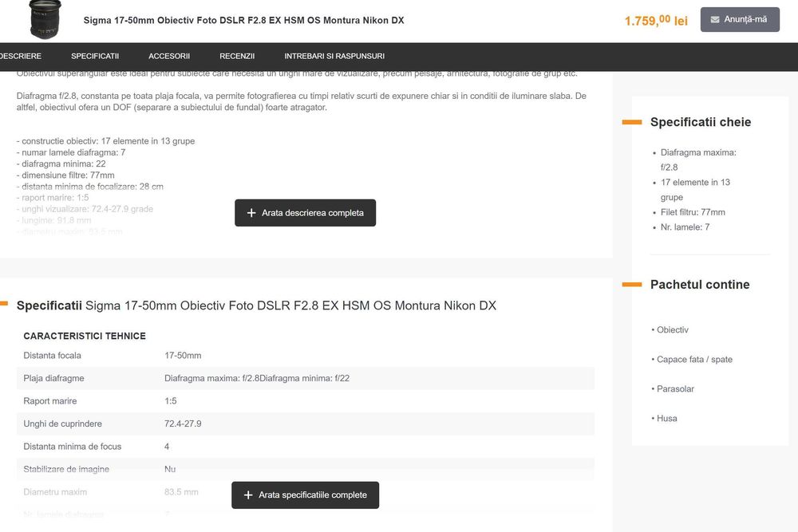Image resolution: width=798 pixels, height=532 pixels.
Task: Click the envelope icon in Anunță-mă button
Action: coord(715,19)
